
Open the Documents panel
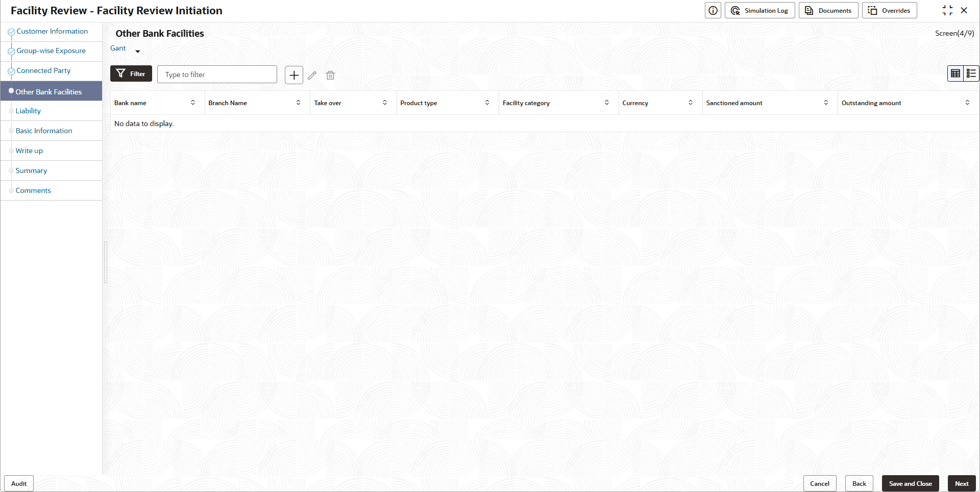pos(828,11)
